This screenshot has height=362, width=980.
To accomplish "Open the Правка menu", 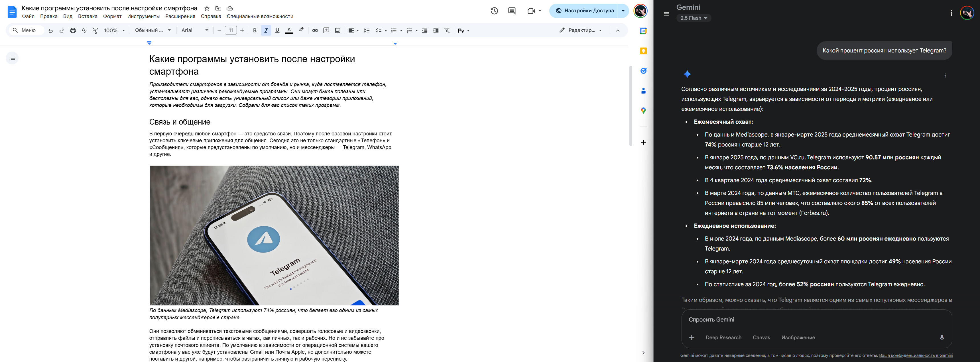I will coord(49,16).
